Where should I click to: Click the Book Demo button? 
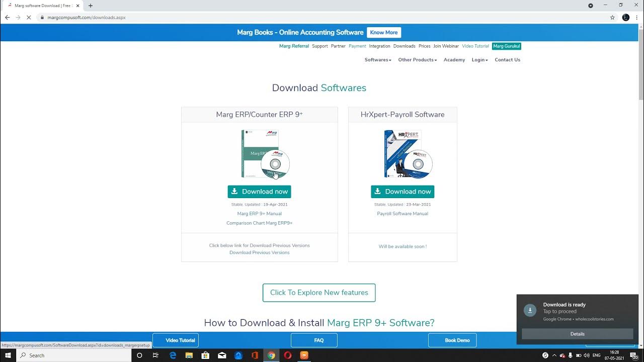point(452,340)
